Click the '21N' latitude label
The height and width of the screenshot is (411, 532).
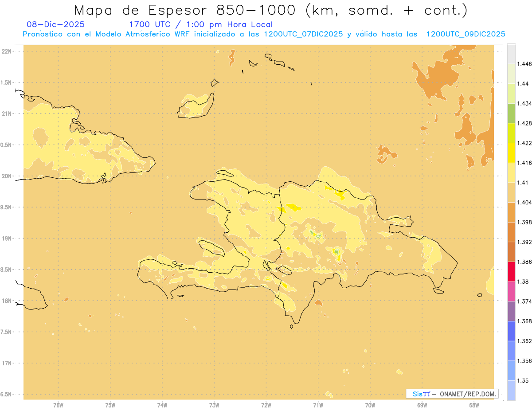[x=7, y=114]
